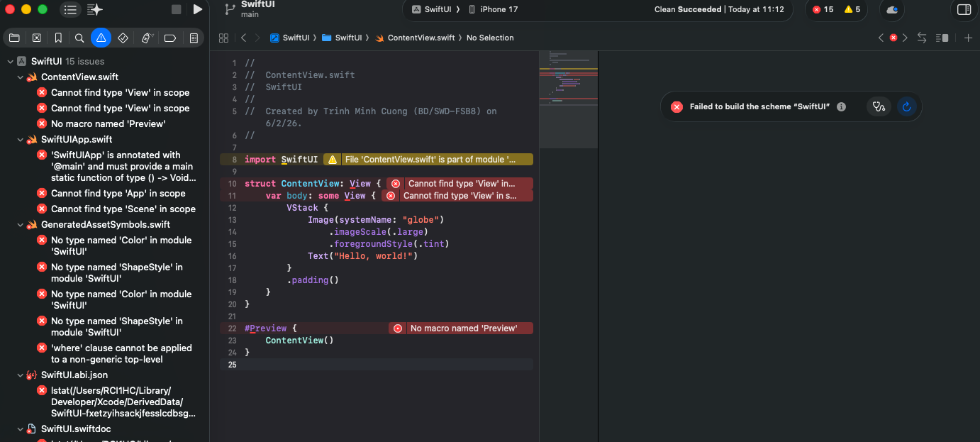Toggle the inspector panel on the right
The height and width of the screenshot is (442, 980).
(x=964, y=9)
